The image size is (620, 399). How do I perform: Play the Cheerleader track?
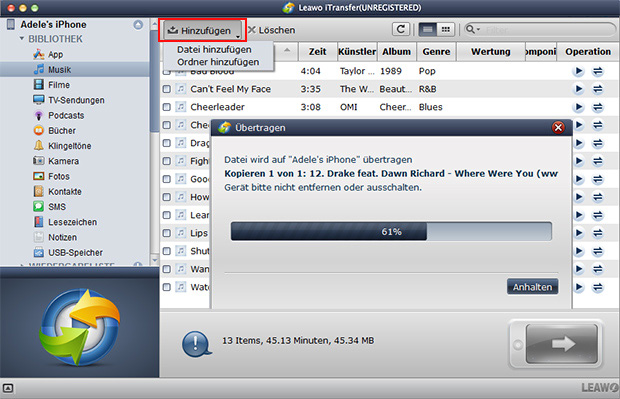pos(578,107)
